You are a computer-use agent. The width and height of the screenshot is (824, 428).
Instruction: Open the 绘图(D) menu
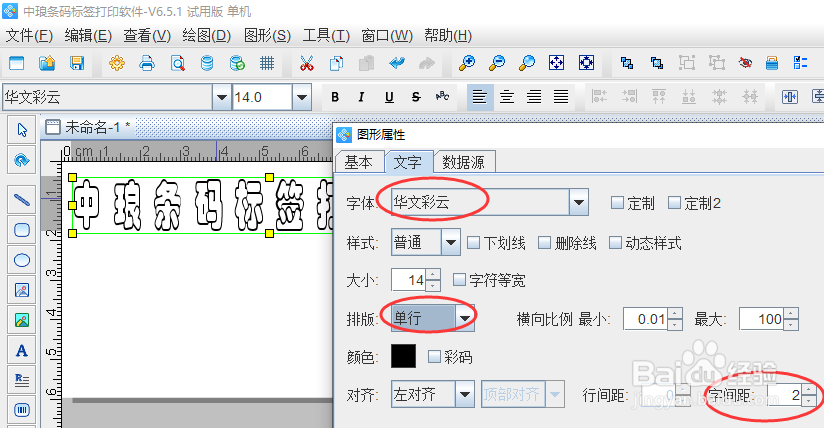[207, 36]
